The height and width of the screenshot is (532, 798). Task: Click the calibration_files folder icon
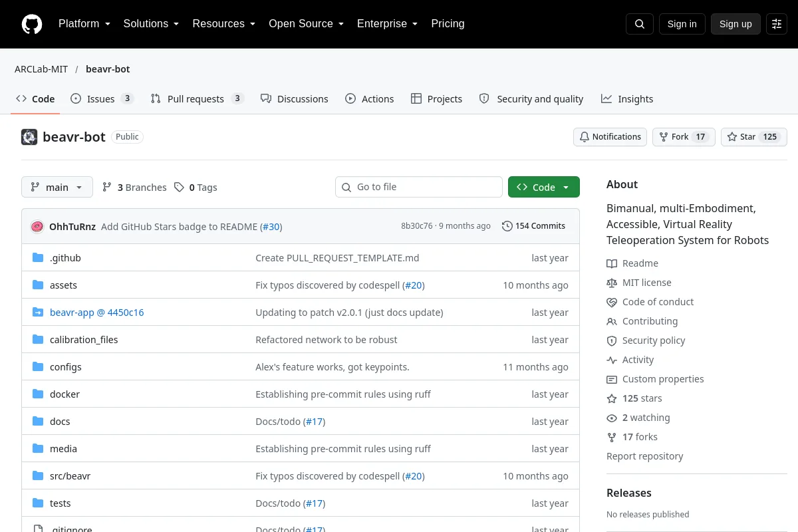tap(38, 339)
